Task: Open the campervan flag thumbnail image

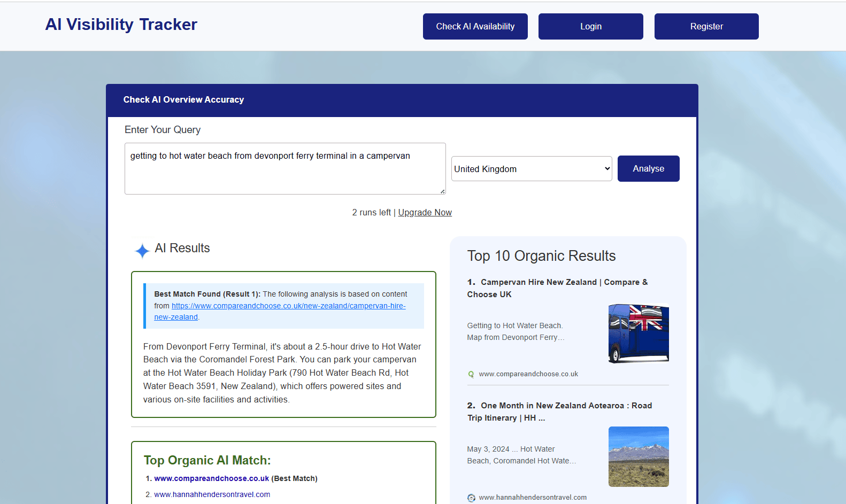Action: [639, 334]
